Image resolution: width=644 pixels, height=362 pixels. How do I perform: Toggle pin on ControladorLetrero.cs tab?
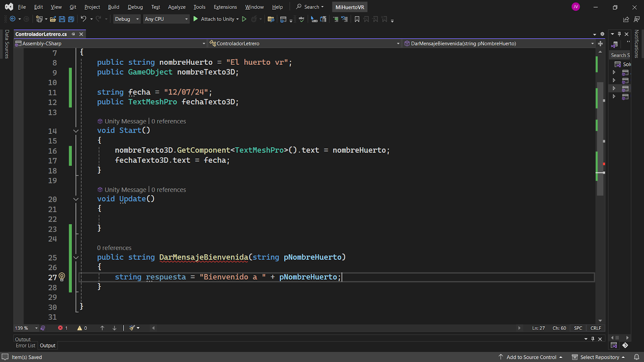(73, 34)
